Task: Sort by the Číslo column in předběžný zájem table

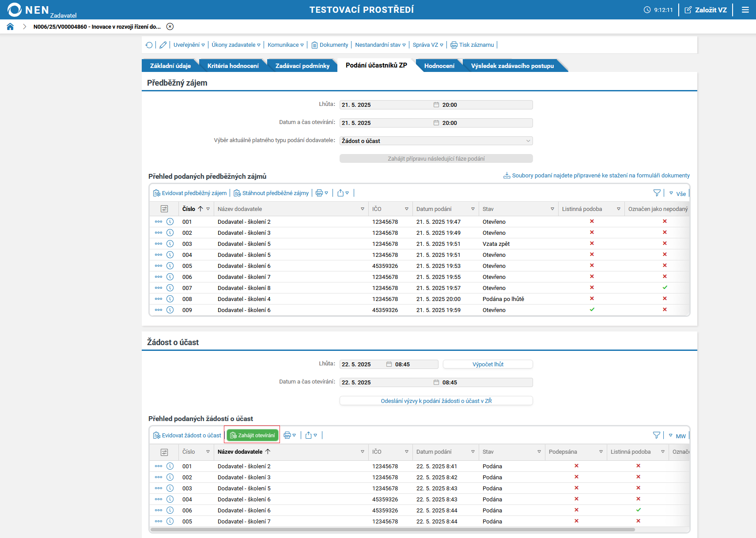Action: 189,209
